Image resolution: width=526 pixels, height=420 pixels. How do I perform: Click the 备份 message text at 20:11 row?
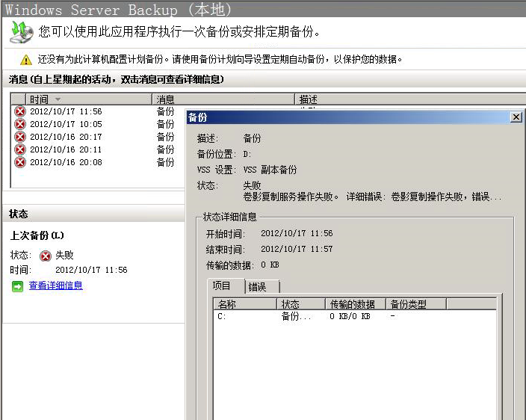pyautogui.click(x=165, y=149)
